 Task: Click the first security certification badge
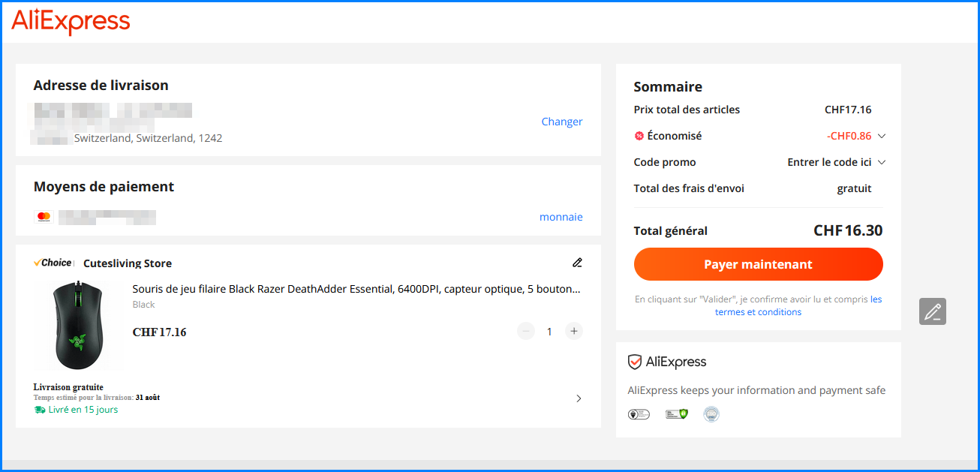click(x=639, y=414)
